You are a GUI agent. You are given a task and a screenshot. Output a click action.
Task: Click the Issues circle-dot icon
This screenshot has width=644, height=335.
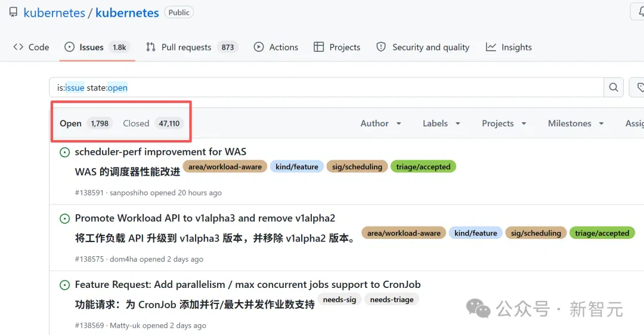point(69,47)
